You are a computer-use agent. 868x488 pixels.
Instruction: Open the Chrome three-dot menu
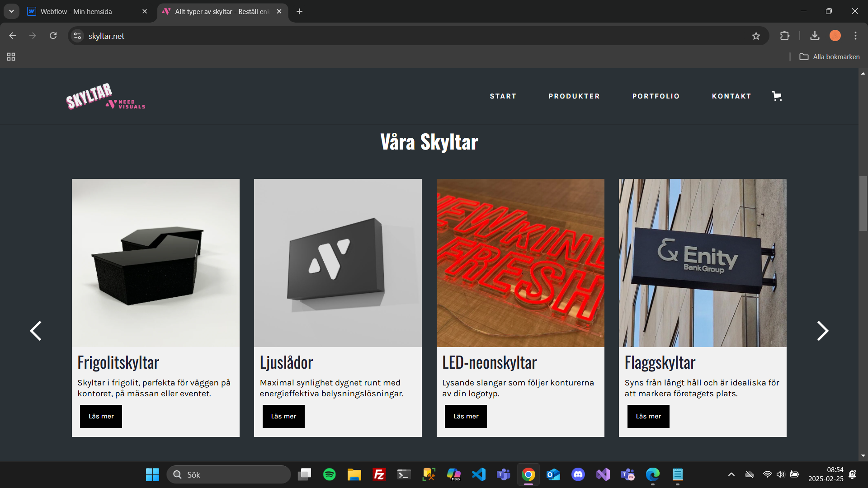pyautogui.click(x=855, y=36)
